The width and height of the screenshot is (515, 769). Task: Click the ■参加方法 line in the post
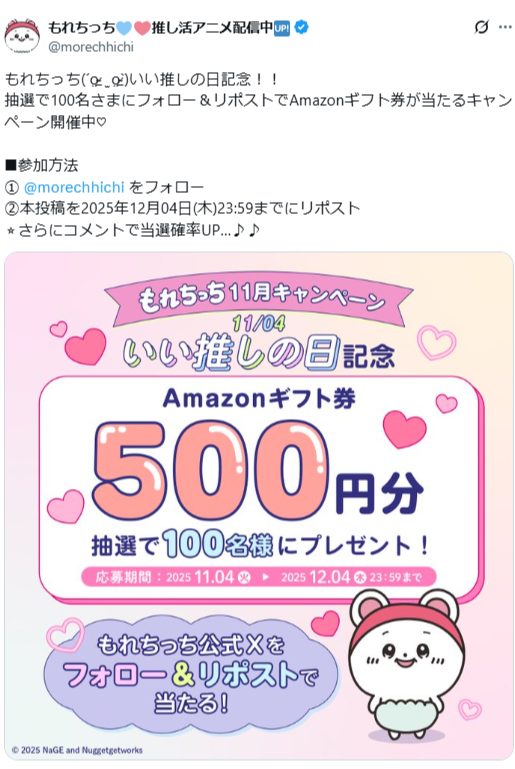click(41, 166)
